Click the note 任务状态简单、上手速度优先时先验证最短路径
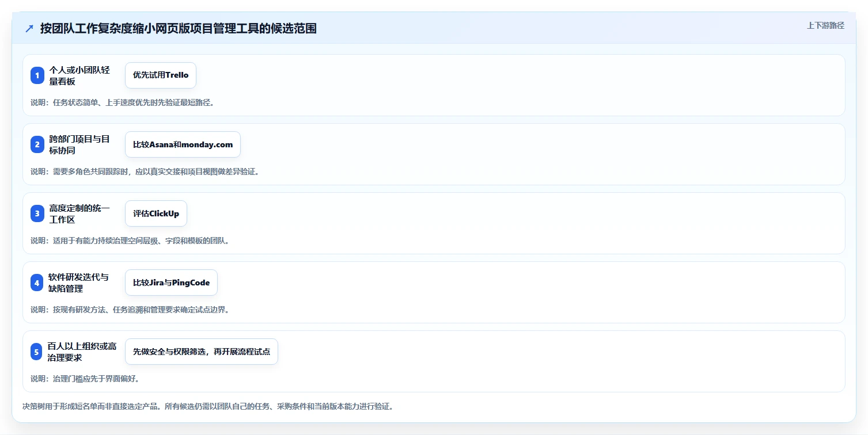The height and width of the screenshot is (435, 868). point(122,102)
